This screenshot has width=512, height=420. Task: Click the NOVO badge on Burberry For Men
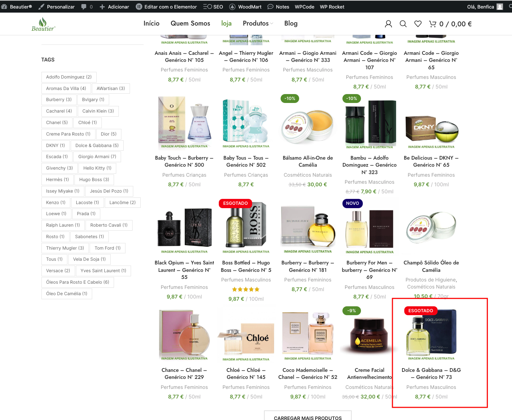pos(352,203)
